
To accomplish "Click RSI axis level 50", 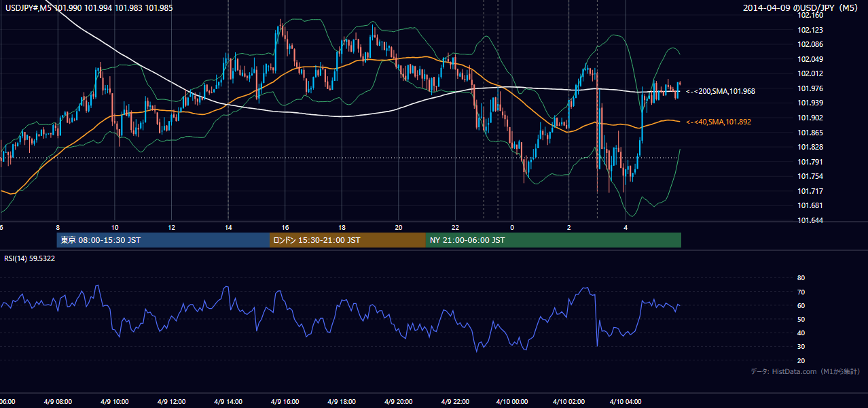I will pyautogui.click(x=801, y=319).
